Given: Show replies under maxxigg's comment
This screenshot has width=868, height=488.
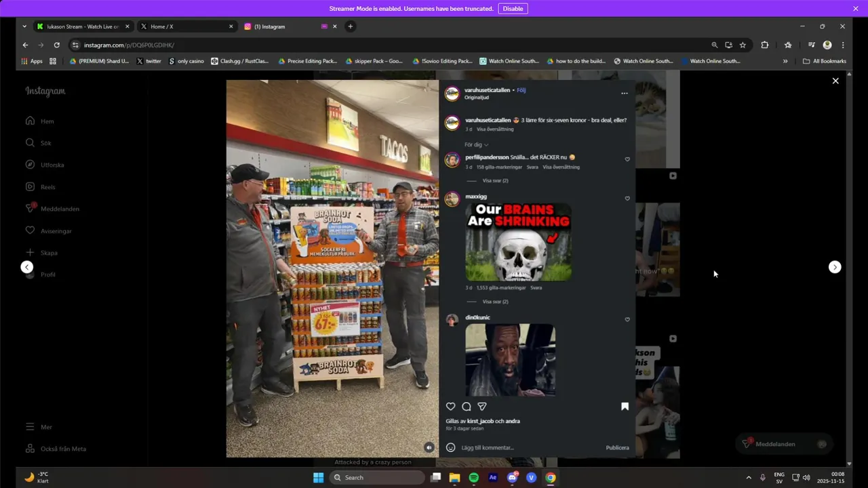Looking at the screenshot, I should [x=495, y=302].
